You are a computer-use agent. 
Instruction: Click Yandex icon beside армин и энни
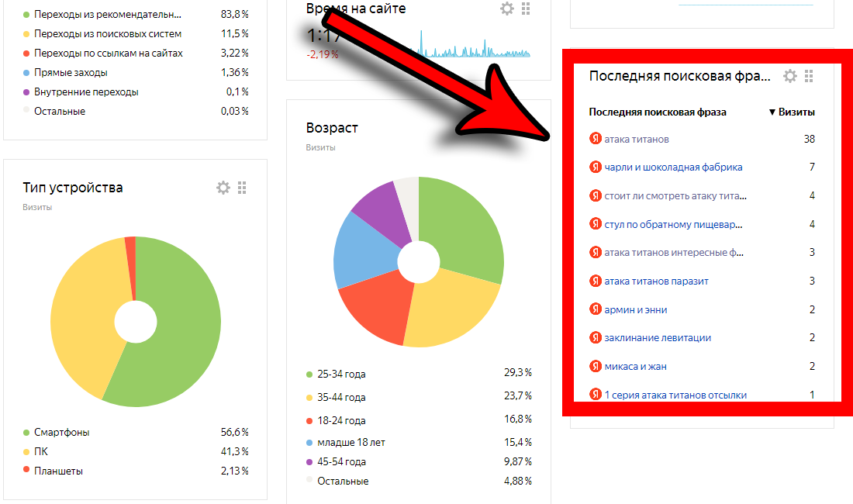click(596, 309)
